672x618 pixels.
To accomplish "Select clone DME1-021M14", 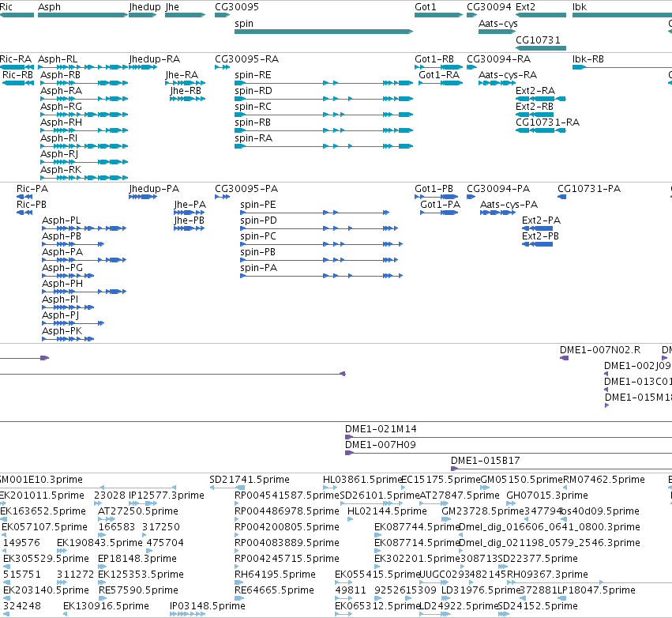I will [509, 437].
